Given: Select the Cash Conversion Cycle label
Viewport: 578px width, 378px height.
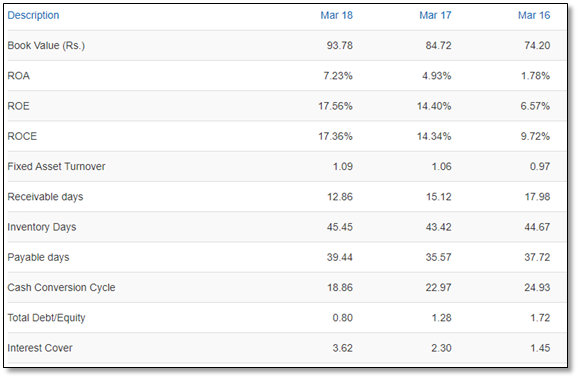Looking at the screenshot, I should 61,288.
